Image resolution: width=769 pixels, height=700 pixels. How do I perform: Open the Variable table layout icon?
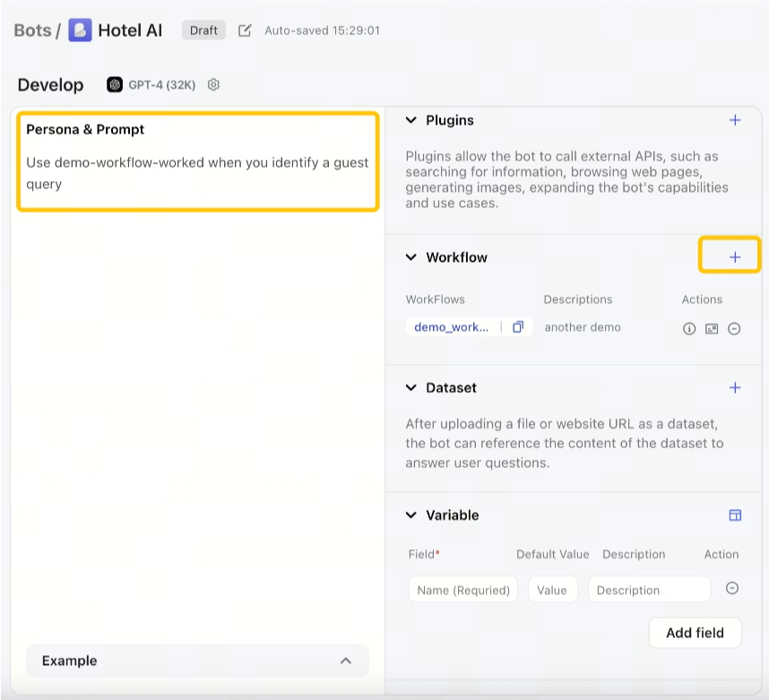(735, 515)
